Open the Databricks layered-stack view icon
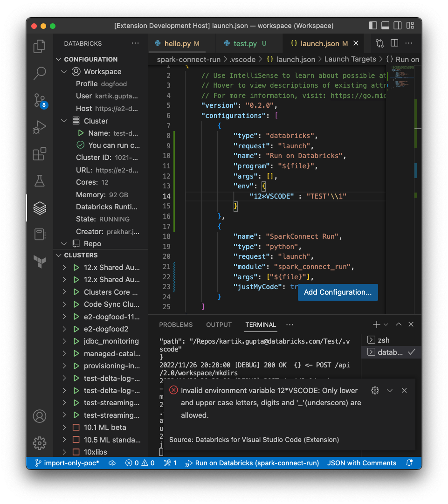This screenshot has height=504, width=448. [40, 208]
